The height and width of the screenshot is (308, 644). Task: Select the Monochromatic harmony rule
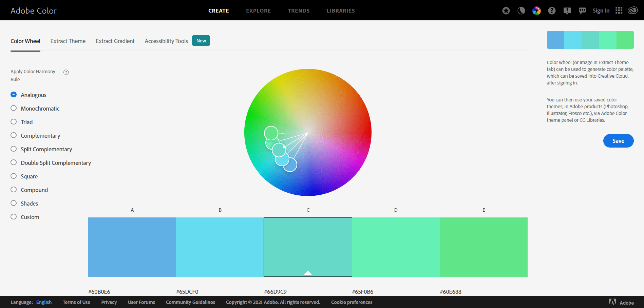pyautogui.click(x=14, y=108)
